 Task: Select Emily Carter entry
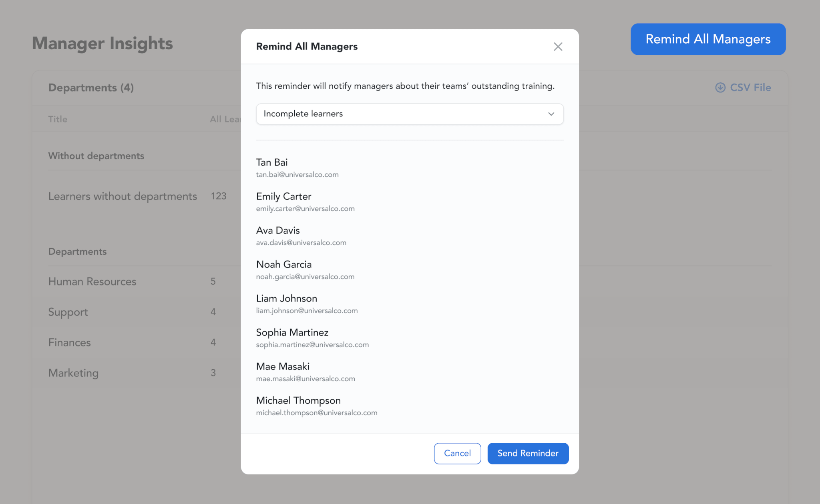click(x=283, y=196)
